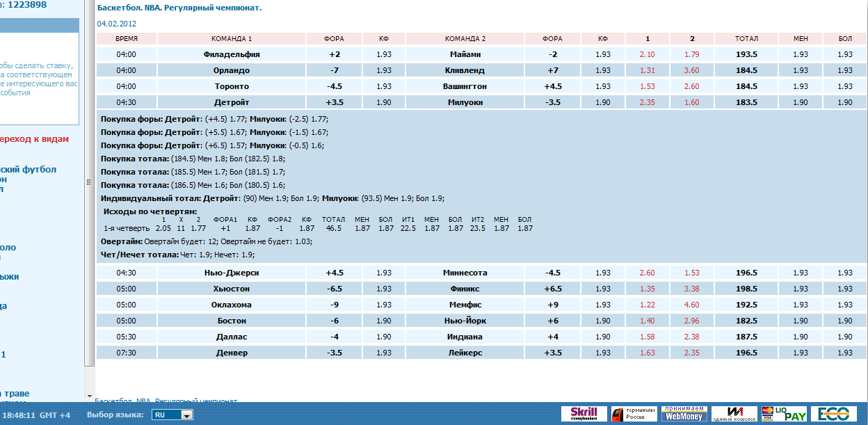Select total 192.5 in the Оклахома–Мемфис row
Image resolution: width=868 pixels, height=425 pixels.
click(746, 305)
